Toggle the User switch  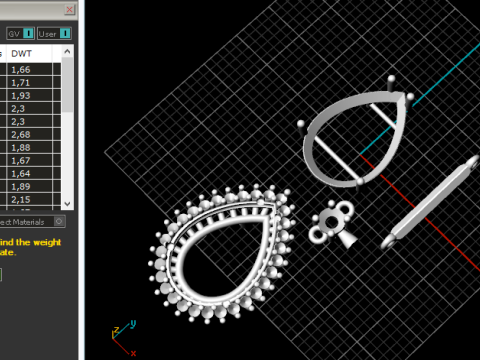click(x=54, y=34)
